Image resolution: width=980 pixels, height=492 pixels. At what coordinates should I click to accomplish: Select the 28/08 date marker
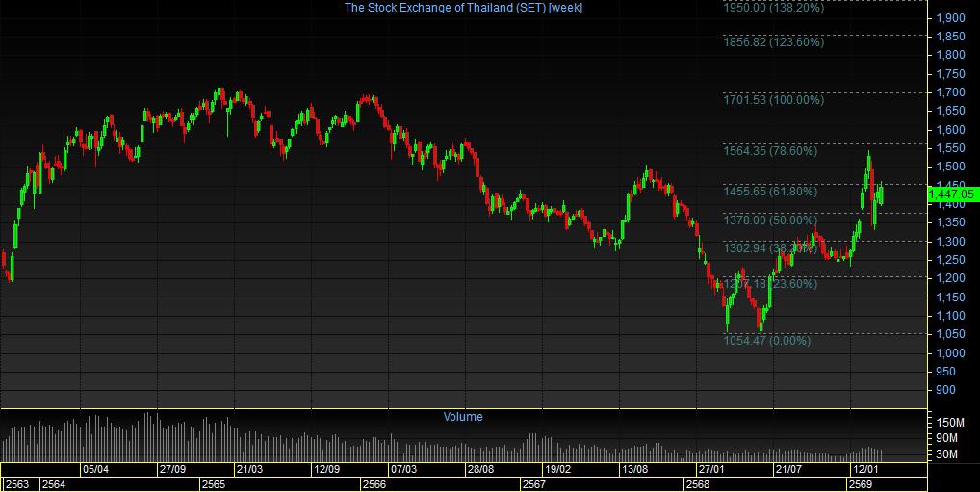point(480,469)
